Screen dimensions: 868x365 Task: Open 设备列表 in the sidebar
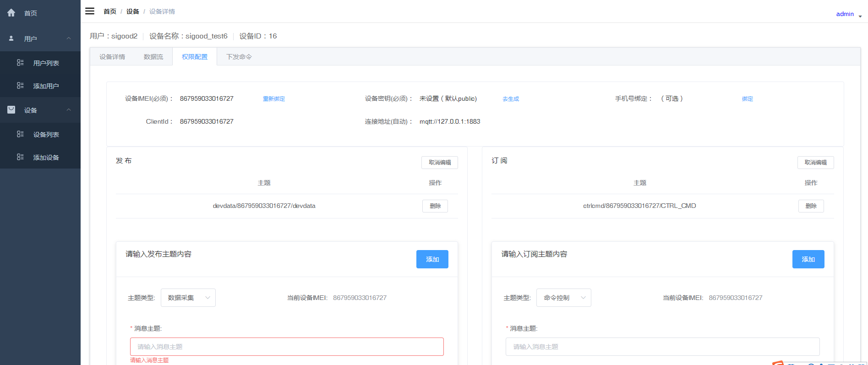click(x=46, y=135)
